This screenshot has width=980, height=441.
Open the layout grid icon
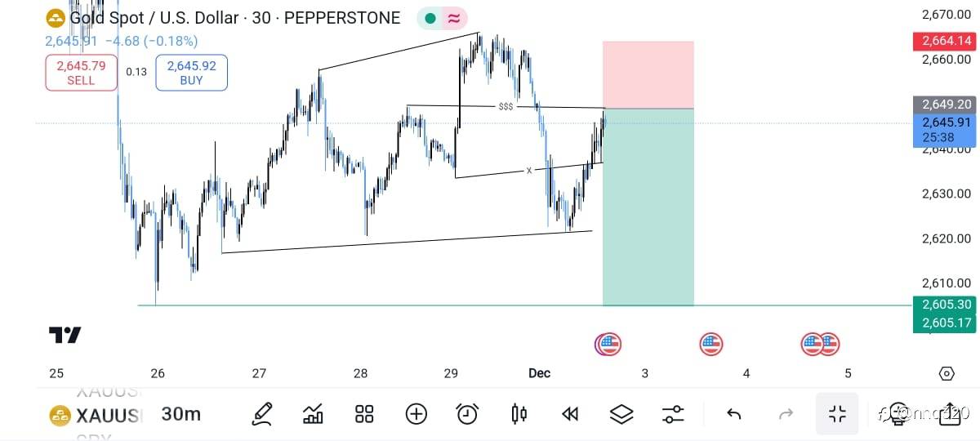coord(364,414)
